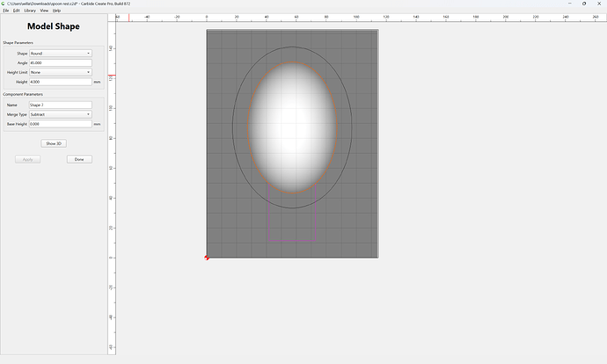607x364 pixels.
Task: Click the Height Limit label
Action: tap(17, 72)
